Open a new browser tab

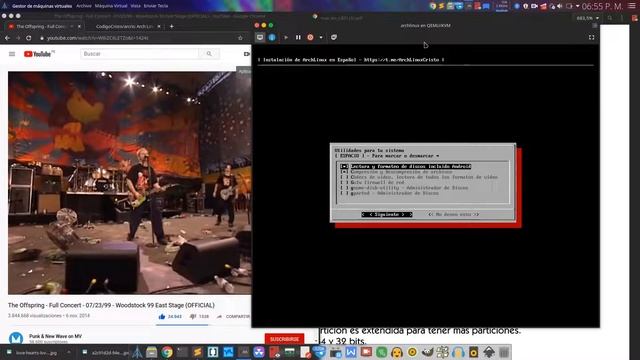[x=171, y=26]
